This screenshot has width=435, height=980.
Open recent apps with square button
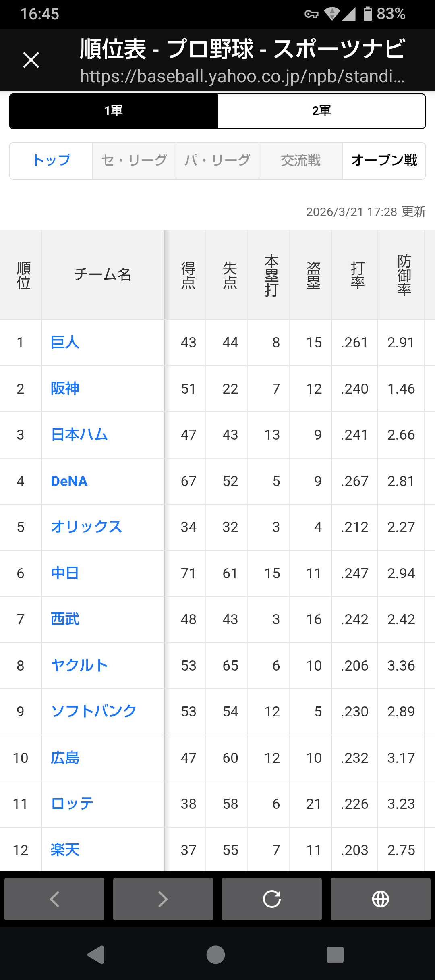click(x=335, y=955)
